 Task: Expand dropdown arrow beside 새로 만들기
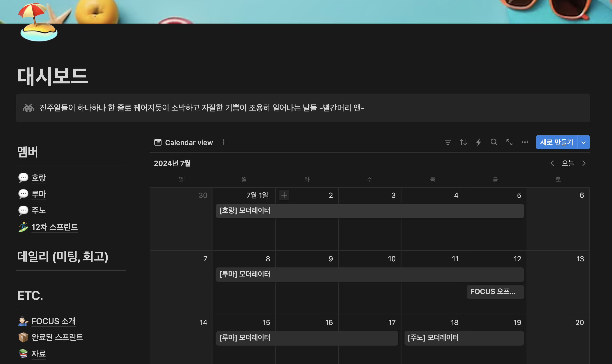click(584, 143)
